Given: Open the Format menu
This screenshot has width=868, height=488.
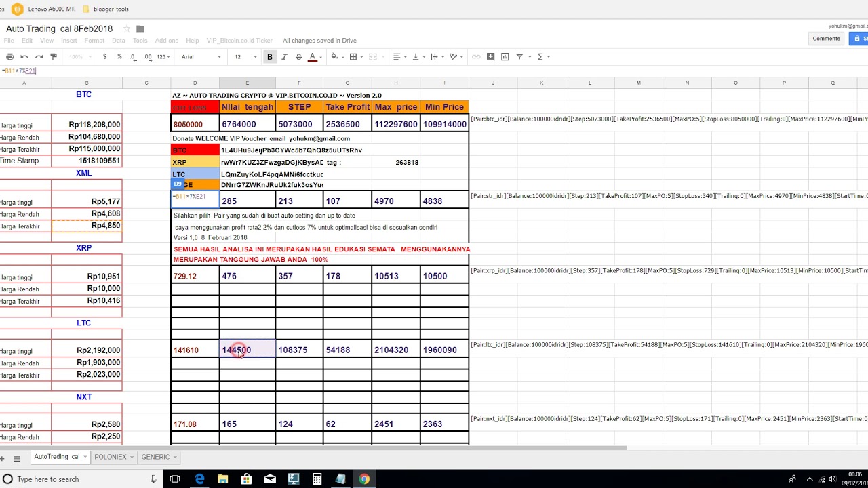Looking at the screenshot, I should [x=94, y=41].
